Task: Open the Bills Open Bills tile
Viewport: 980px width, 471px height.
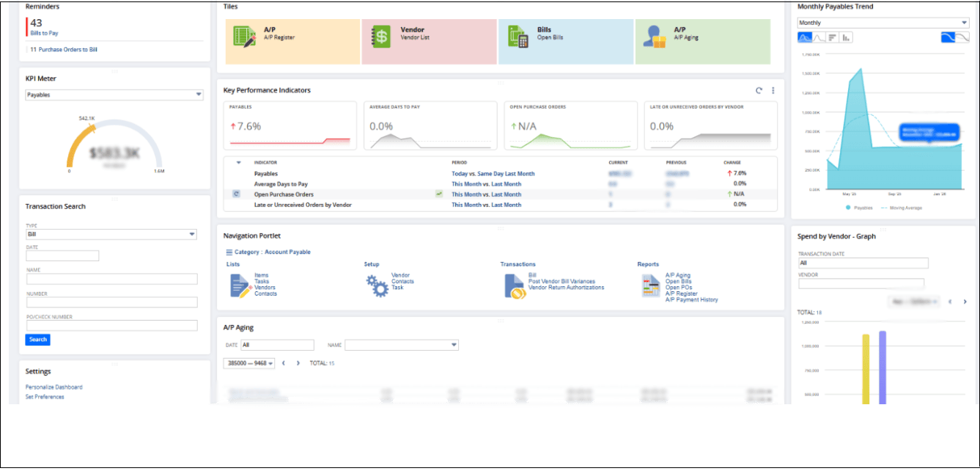Action: point(566,42)
